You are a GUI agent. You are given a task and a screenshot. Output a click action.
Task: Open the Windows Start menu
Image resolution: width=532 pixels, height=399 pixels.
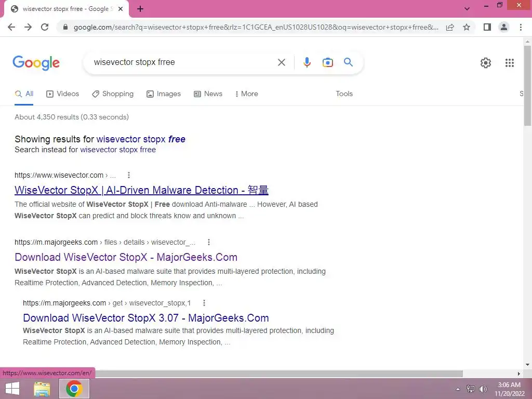pyautogui.click(x=12, y=389)
